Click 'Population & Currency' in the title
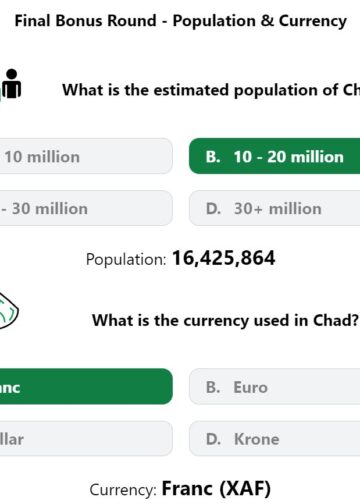Viewport: 360px width, 504px height. [260, 21]
